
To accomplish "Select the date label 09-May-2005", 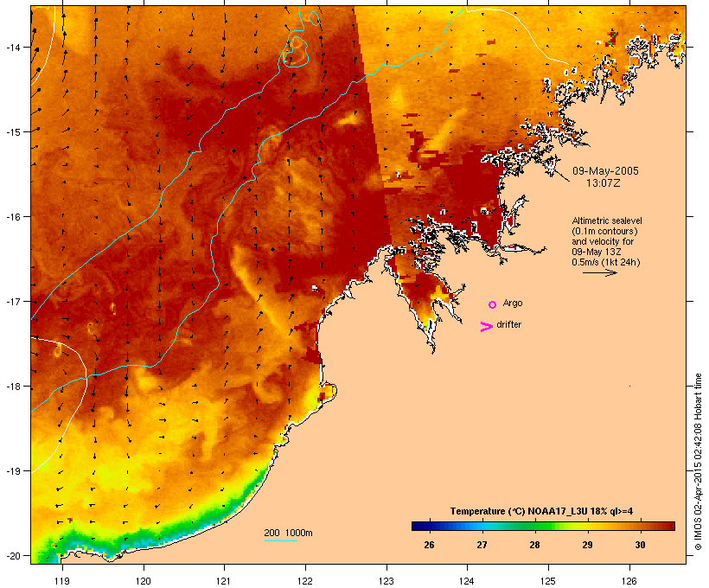I will (605, 171).
